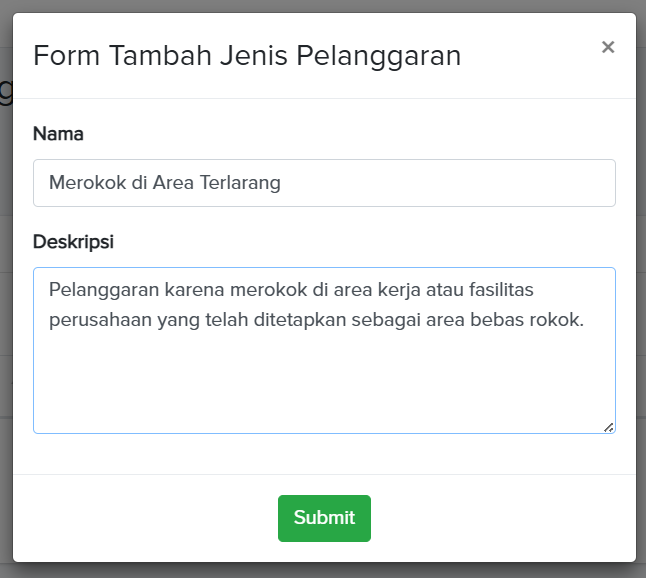
Task: Place cursor on the word Merokok in Nama
Action: [x=82, y=183]
